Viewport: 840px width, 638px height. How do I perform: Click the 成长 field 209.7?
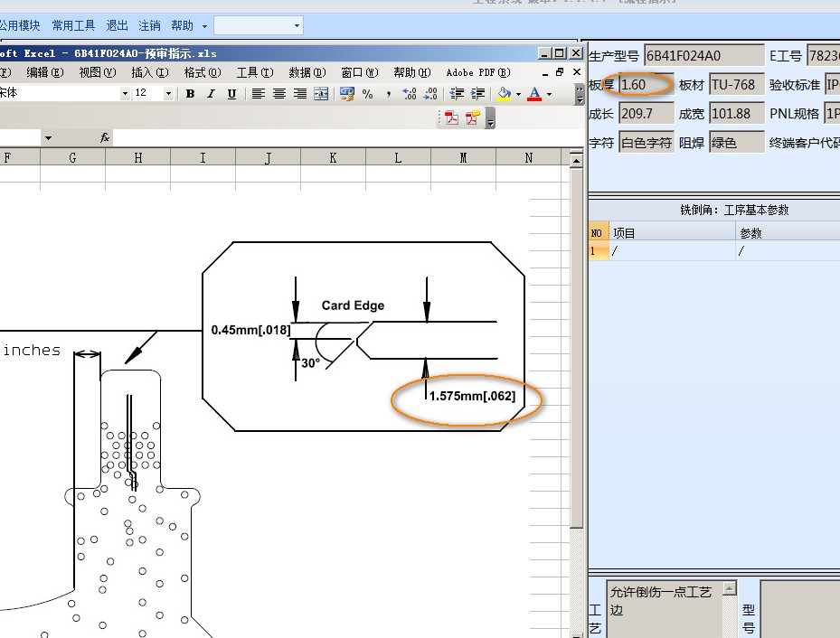coord(647,114)
